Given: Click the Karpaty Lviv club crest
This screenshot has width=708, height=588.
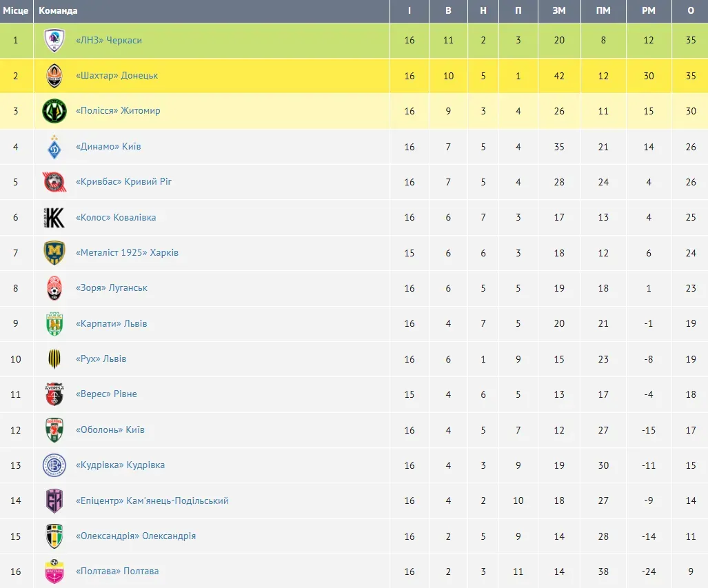Looking at the screenshot, I should [x=54, y=324].
